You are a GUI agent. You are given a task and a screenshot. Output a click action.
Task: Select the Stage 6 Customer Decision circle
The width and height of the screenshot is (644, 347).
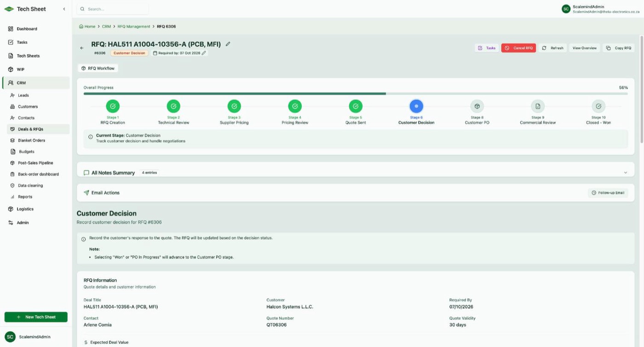click(416, 106)
